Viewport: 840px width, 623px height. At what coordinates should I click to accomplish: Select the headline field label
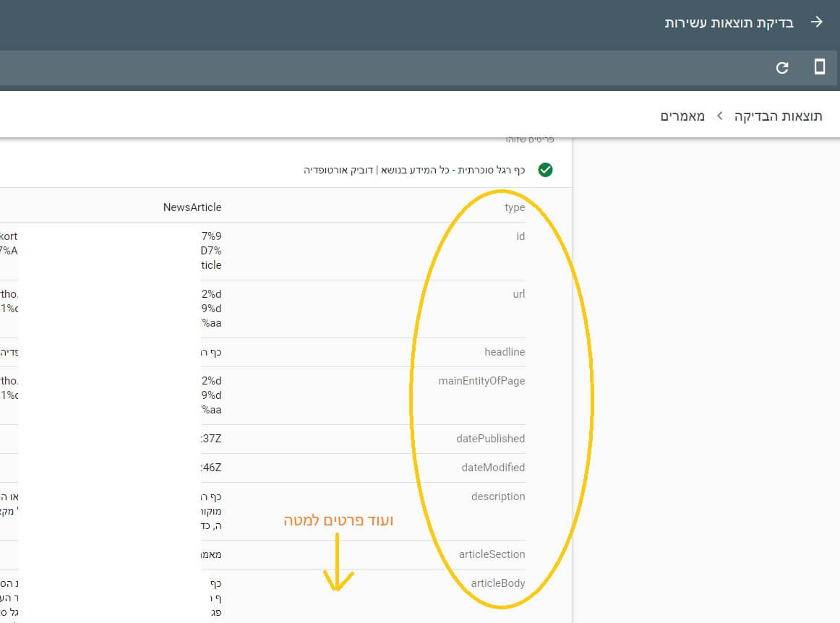point(505,352)
